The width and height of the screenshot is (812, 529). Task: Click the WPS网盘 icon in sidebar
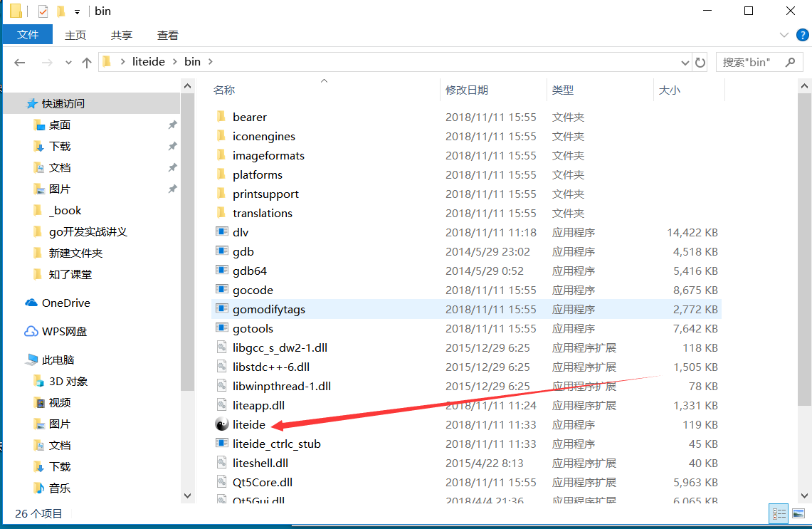pyautogui.click(x=31, y=331)
